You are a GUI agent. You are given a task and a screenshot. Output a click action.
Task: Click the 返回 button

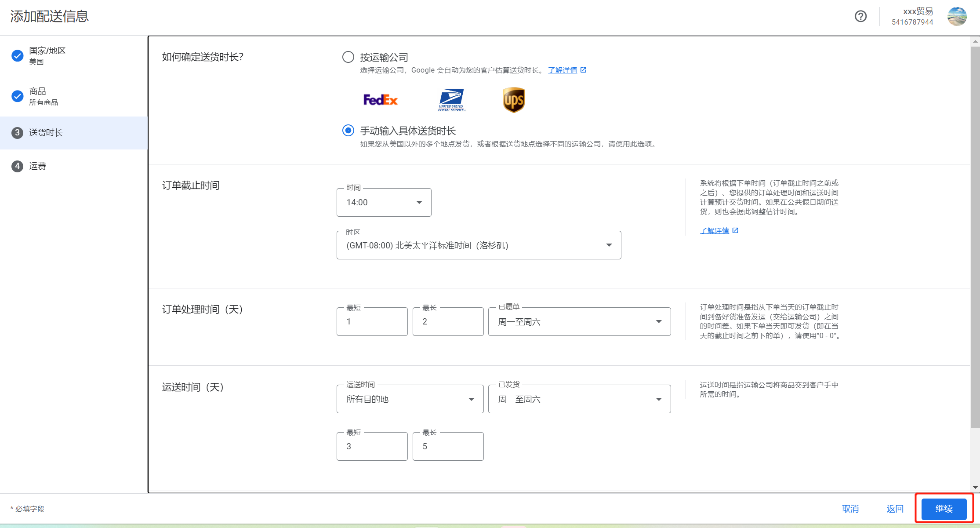(x=895, y=509)
